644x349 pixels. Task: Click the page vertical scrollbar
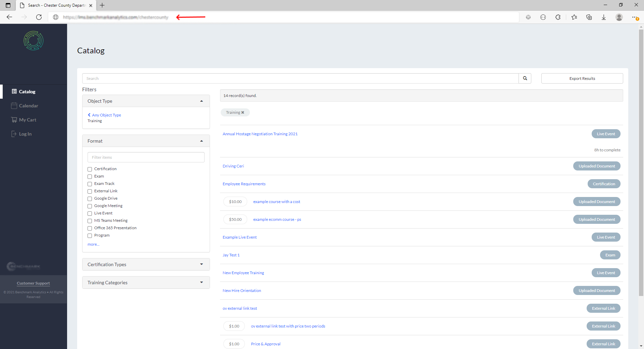point(641,163)
